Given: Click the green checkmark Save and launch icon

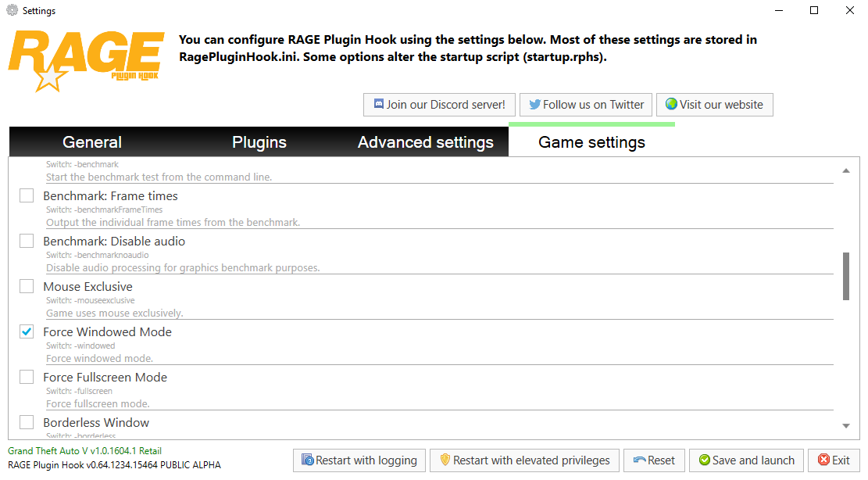Looking at the screenshot, I should click(705, 460).
